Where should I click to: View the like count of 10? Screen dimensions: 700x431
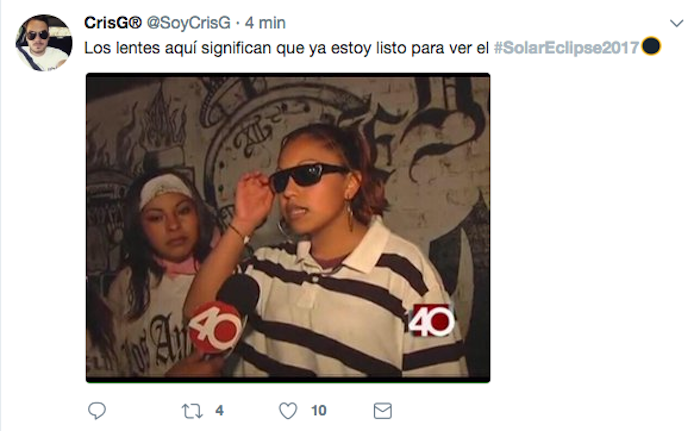(x=319, y=410)
